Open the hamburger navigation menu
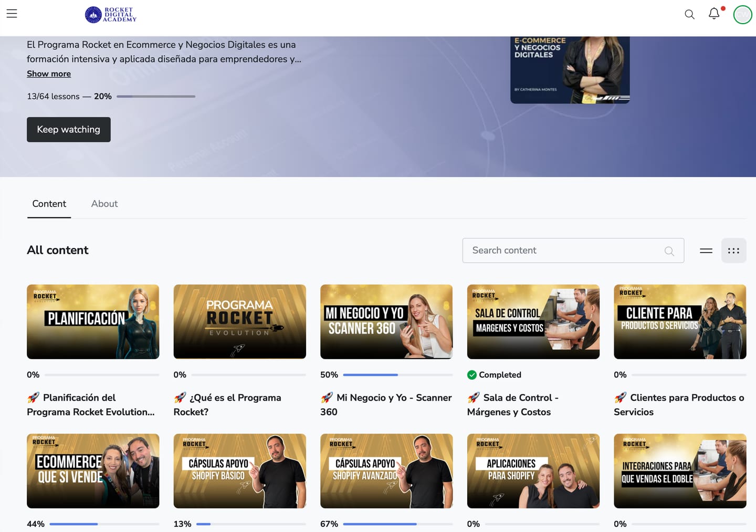The width and height of the screenshot is (756, 532). [12, 14]
